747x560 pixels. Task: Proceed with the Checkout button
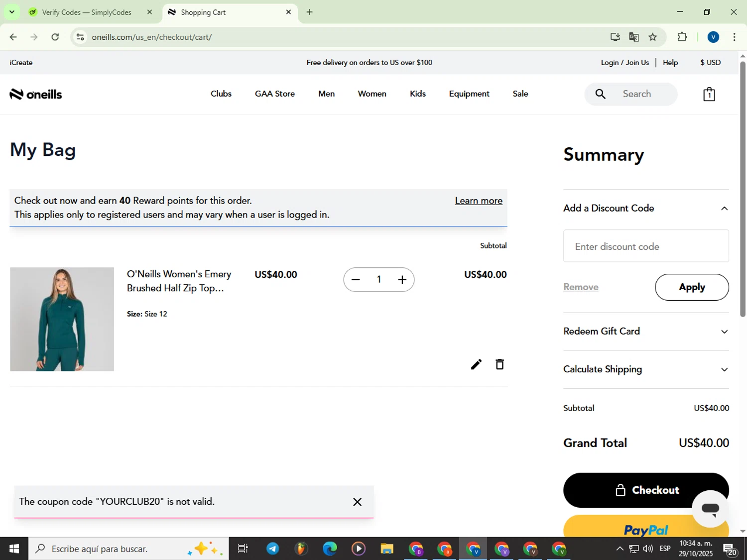[x=646, y=490]
